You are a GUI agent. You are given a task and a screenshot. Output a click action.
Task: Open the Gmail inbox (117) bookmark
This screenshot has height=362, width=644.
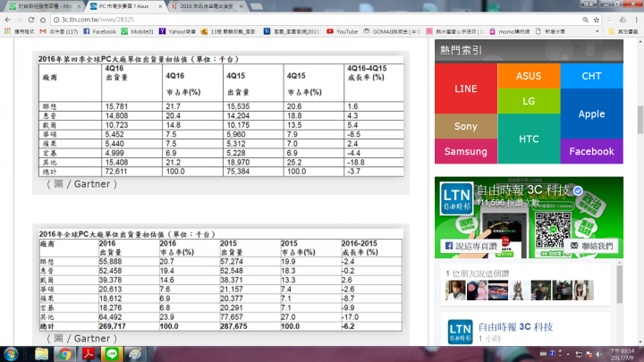[x=59, y=31]
